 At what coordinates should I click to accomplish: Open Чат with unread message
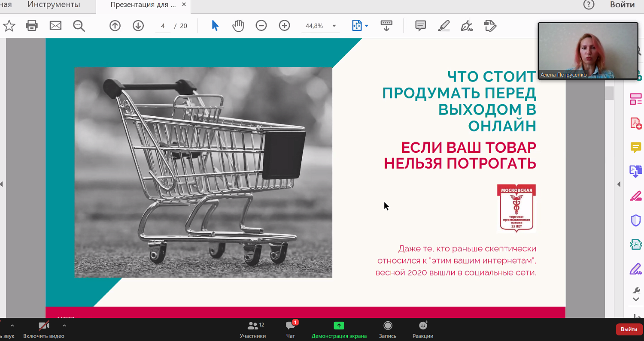[x=291, y=329]
